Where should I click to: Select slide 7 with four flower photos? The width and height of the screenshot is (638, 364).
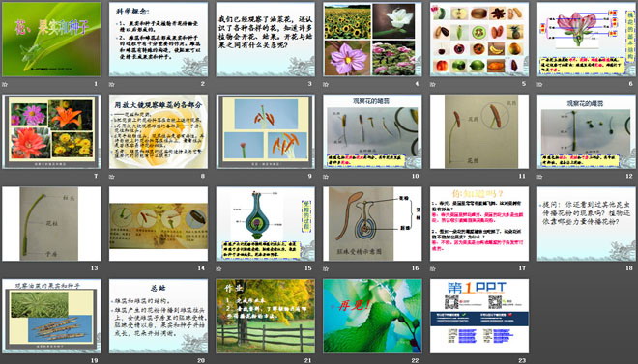51,131
